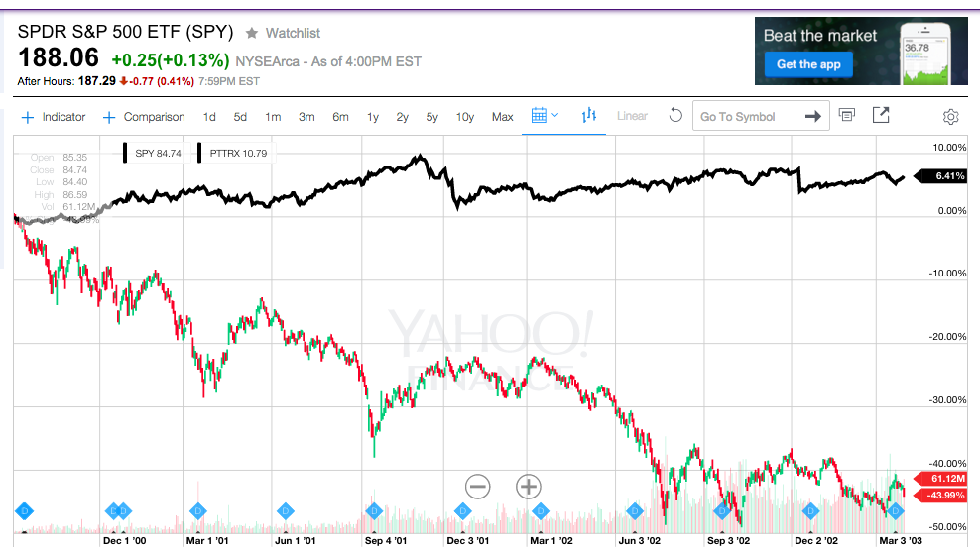Click the SPDR S&P 500 ETF title
The width and height of the screenshot is (980, 553).
[126, 32]
